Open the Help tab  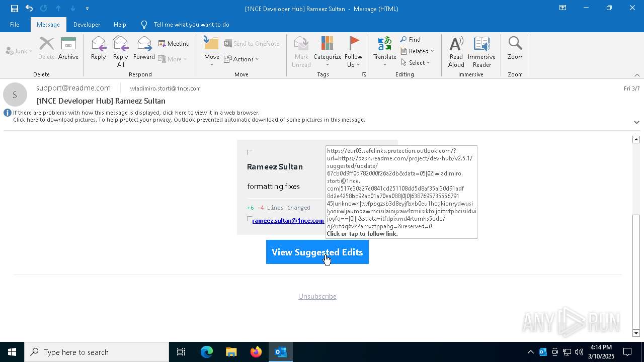(120, 24)
